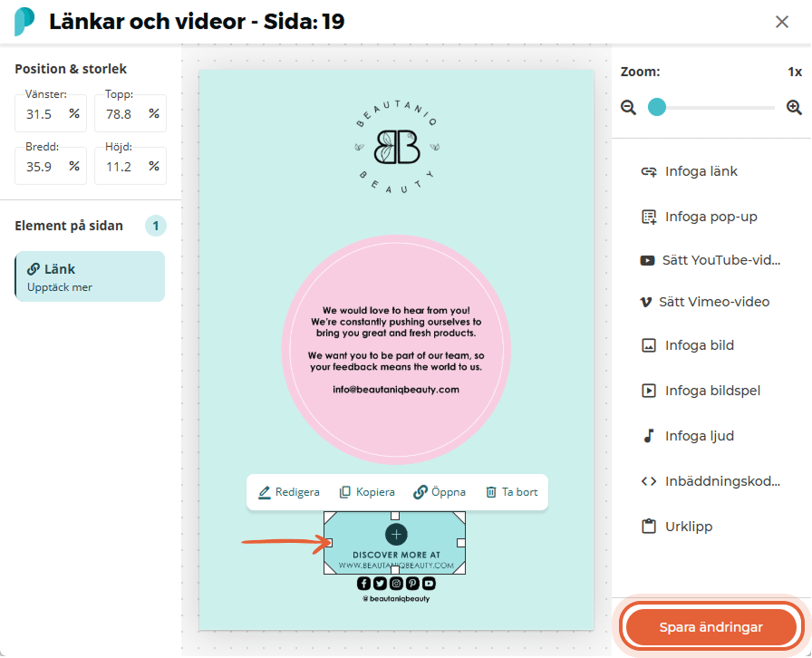The height and width of the screenshot is (658, 812).
Task: Click the zoom out magnifier icon
Action: pyautogui.click(x=628, y=108)
